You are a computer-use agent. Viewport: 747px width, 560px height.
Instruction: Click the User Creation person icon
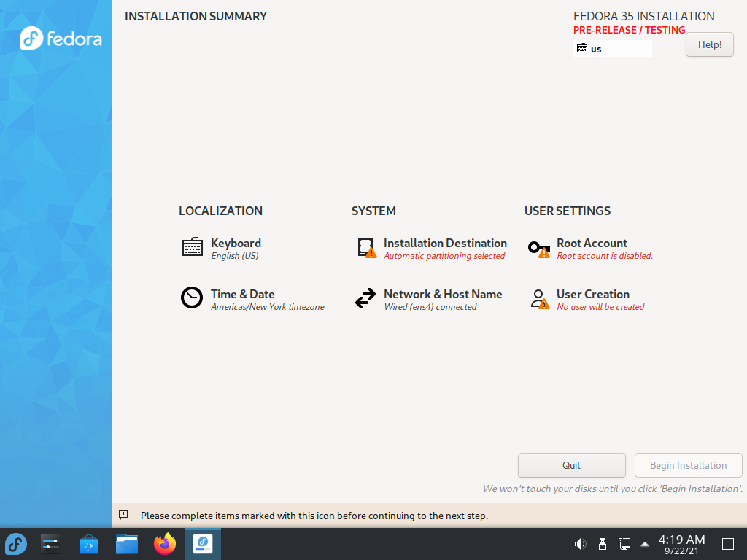click(539, 299)
